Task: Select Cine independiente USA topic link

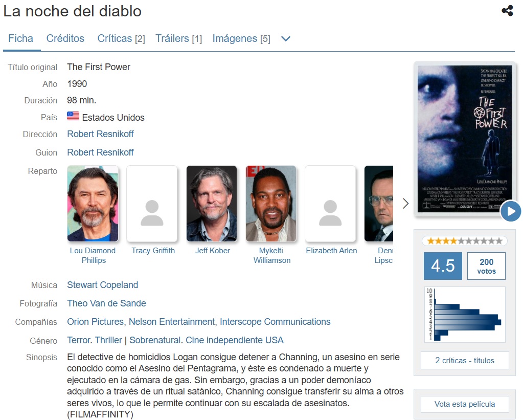Action: pos(235,340)
